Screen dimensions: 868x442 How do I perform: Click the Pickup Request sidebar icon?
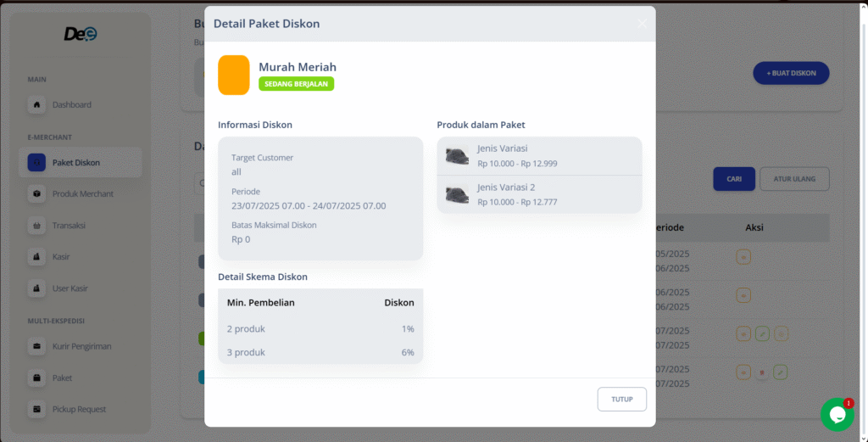[36, 409]
